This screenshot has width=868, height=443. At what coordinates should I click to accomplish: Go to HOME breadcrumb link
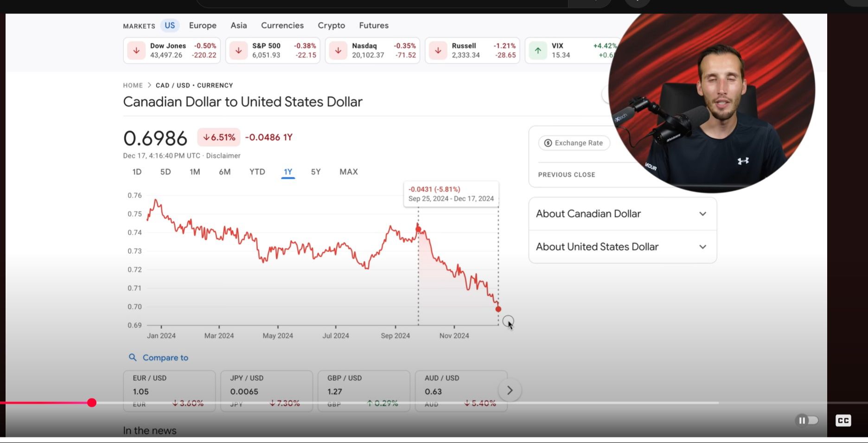point(133,85)
